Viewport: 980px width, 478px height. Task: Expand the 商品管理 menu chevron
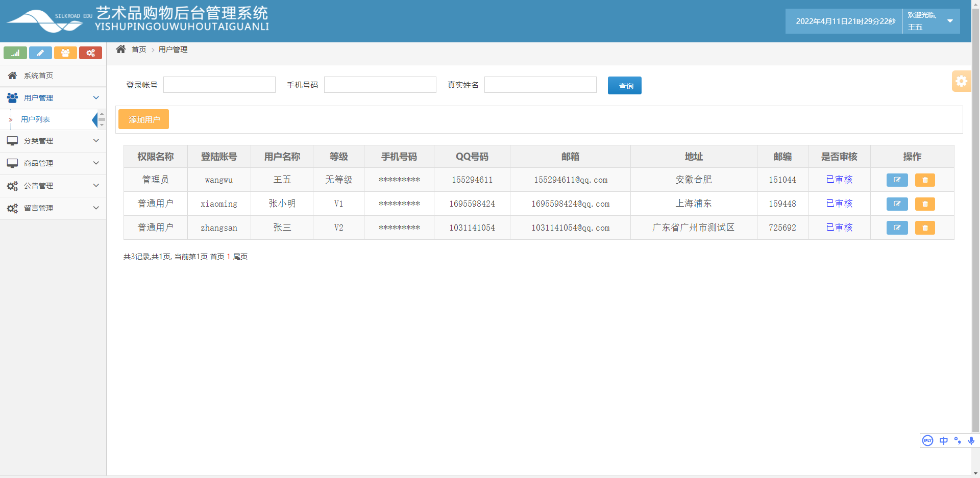pos(96,163)
